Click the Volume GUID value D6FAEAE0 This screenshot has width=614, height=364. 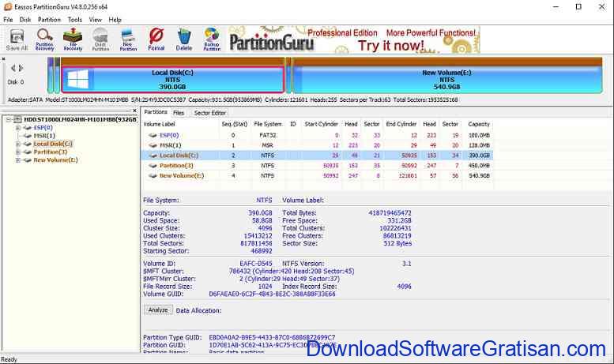tap(272, 294)
